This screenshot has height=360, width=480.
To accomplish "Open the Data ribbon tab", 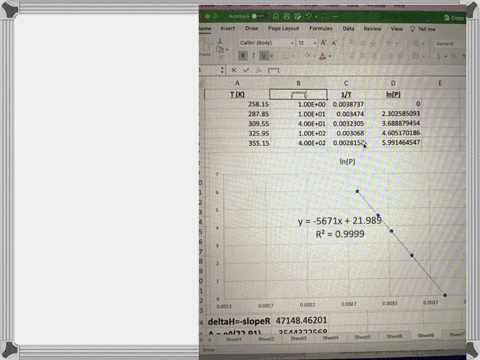I will [x=348, y=29].
